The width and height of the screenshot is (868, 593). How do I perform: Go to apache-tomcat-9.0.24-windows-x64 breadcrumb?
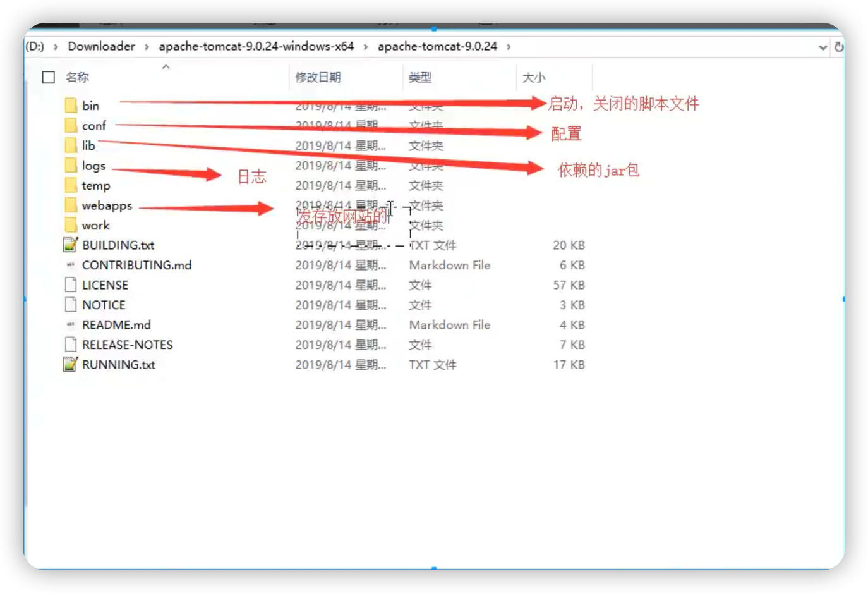(256, 46)
